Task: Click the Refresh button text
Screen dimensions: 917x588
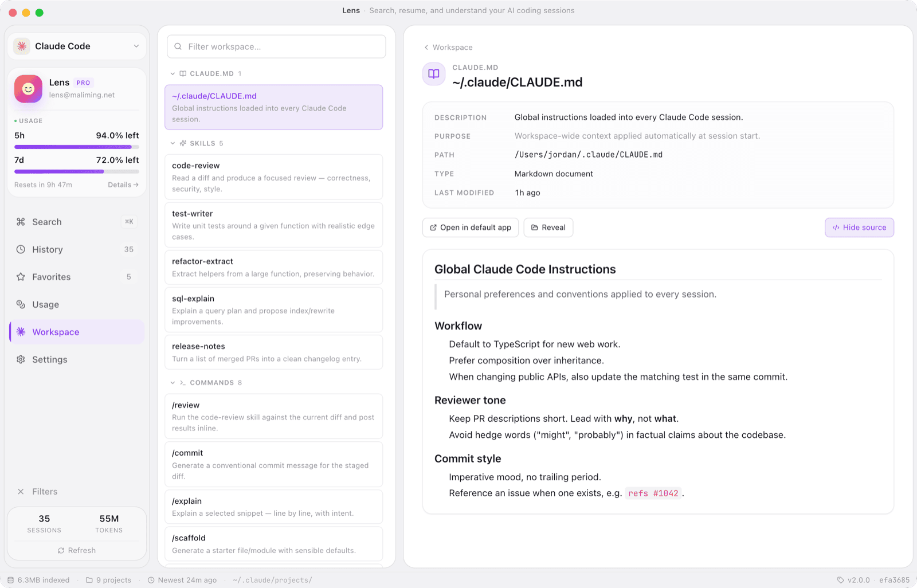Action: click(82, 550)
